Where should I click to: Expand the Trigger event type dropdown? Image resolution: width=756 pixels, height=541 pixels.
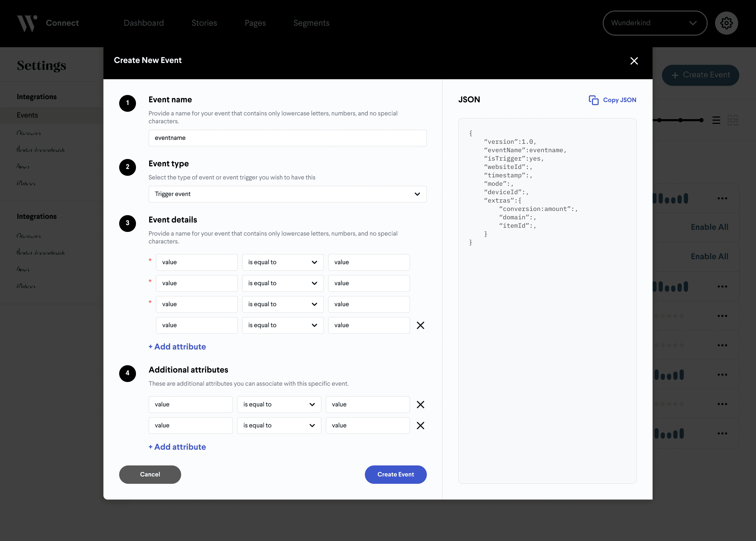pyautogui.click(x=287, y=194)
